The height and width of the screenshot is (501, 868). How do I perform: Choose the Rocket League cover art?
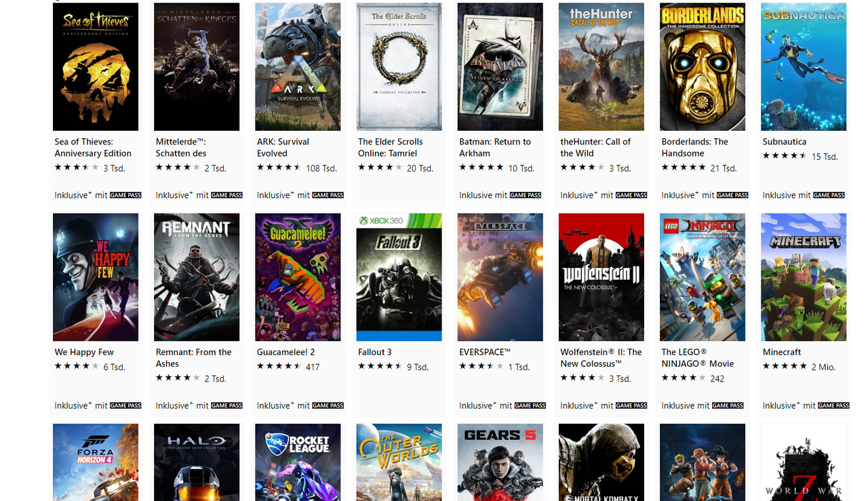(298, 462)
